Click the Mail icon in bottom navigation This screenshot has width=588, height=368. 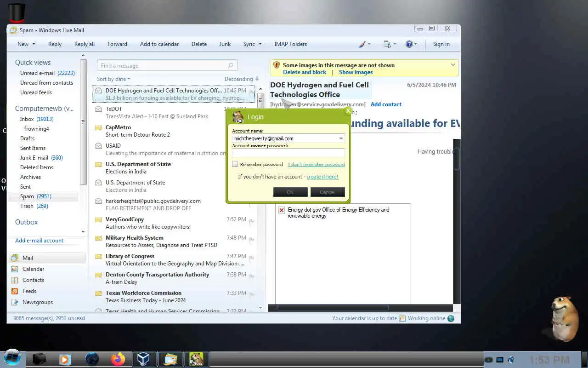pos(15,258)
